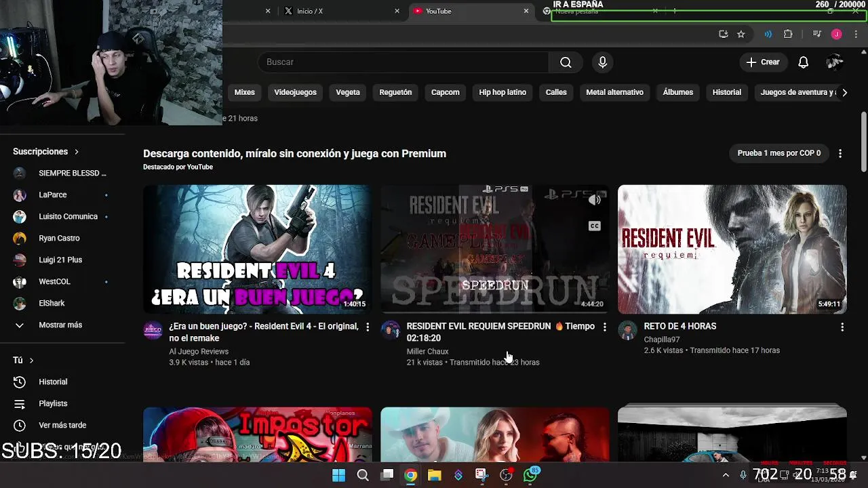
Task: Open menu for RESIDENT EVIL REQUIEM SPEEDRUN video
Action: point(605,327)
